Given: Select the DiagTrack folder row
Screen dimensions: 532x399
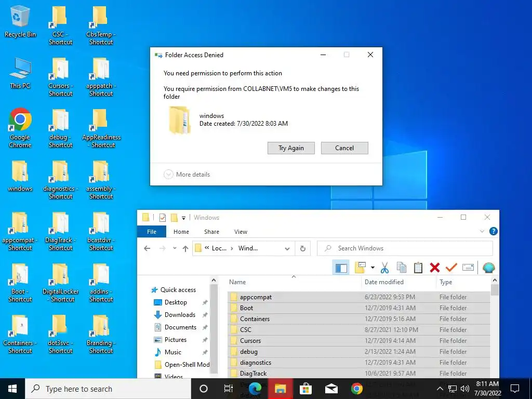Looking at the screenshot, I should (359, 373).
